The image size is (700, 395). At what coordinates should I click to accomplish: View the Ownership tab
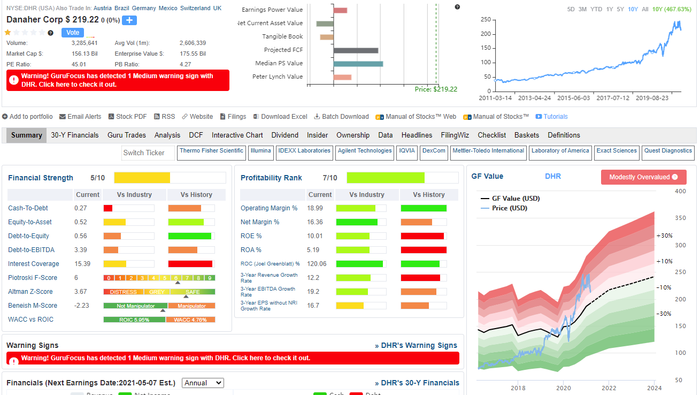[353, 135]
